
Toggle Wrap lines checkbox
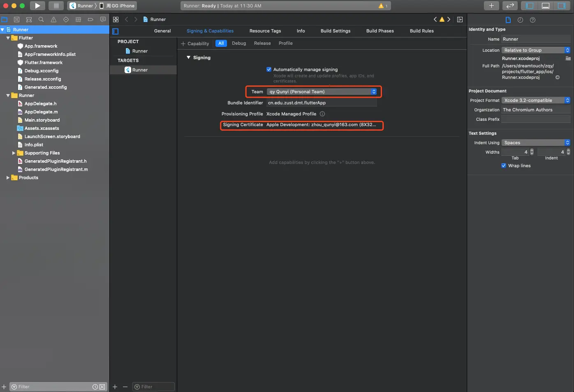[x=504, y=166]
